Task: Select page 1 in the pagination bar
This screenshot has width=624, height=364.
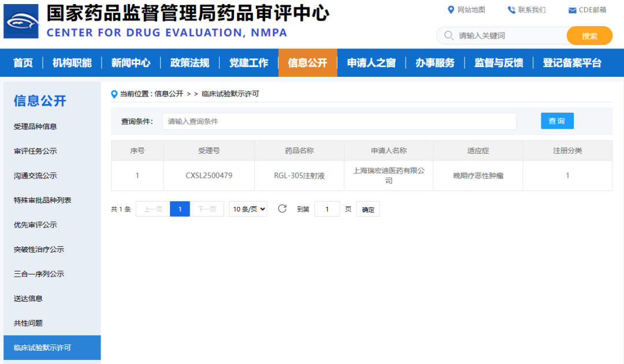Action: tap(180, 209)
